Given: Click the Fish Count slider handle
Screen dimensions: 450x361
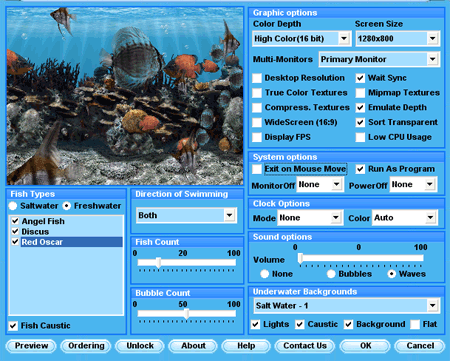Looking at the screenshot, I should (159, 263).
